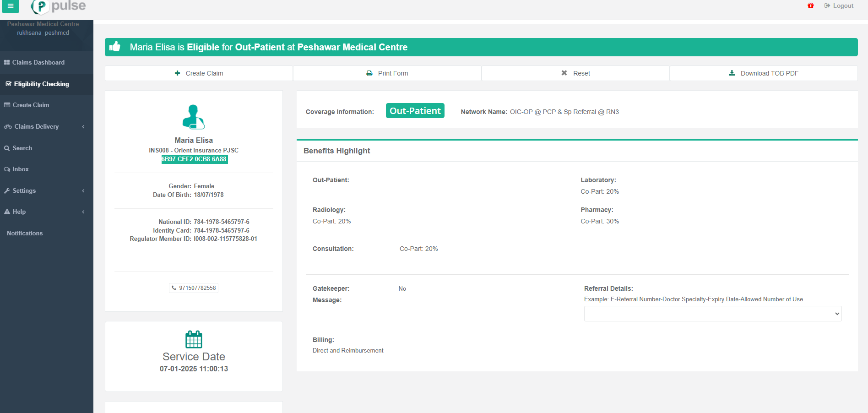Screen dimensions: 868x413
Task: Click the Logout link
Action: click(x=839, y=6)
